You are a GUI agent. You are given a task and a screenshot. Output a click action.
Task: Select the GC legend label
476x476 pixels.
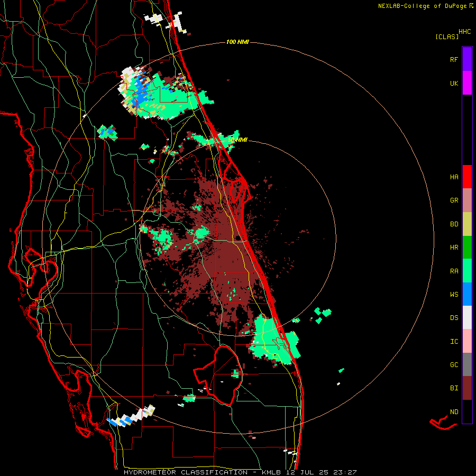454,364
